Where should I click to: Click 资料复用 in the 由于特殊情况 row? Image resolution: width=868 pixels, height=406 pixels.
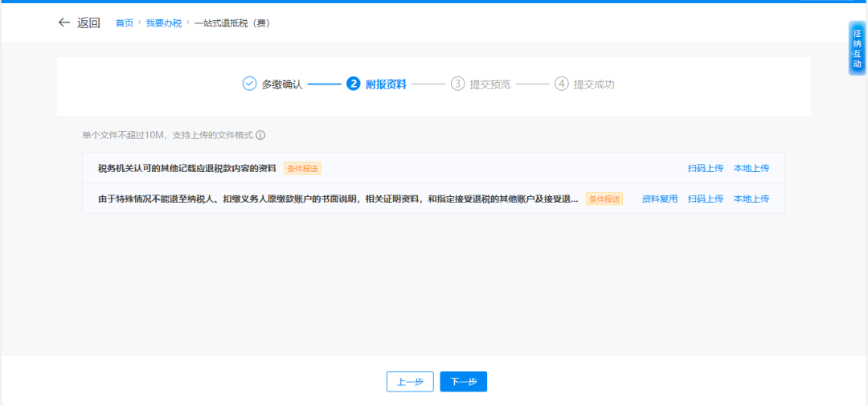coord(659,199)
